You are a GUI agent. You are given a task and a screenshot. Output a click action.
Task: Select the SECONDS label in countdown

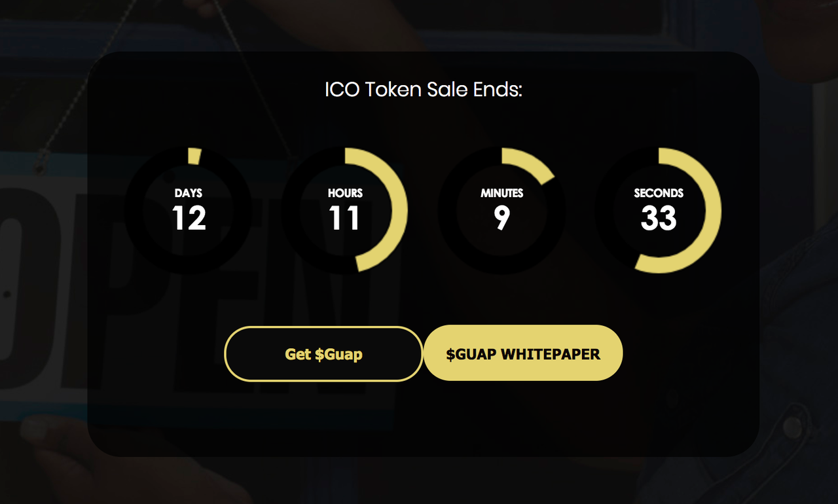(x=659, y=193)
